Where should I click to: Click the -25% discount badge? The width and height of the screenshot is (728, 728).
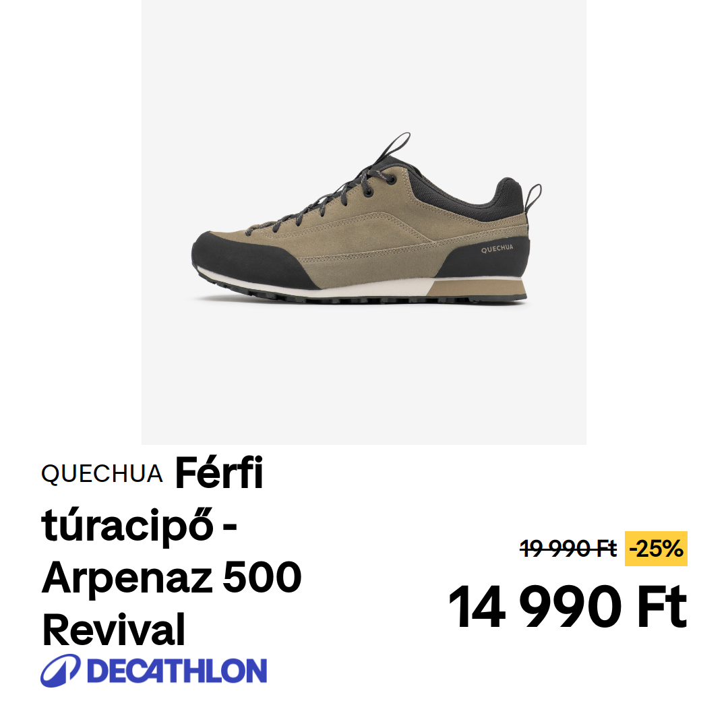tap(656, 549)
